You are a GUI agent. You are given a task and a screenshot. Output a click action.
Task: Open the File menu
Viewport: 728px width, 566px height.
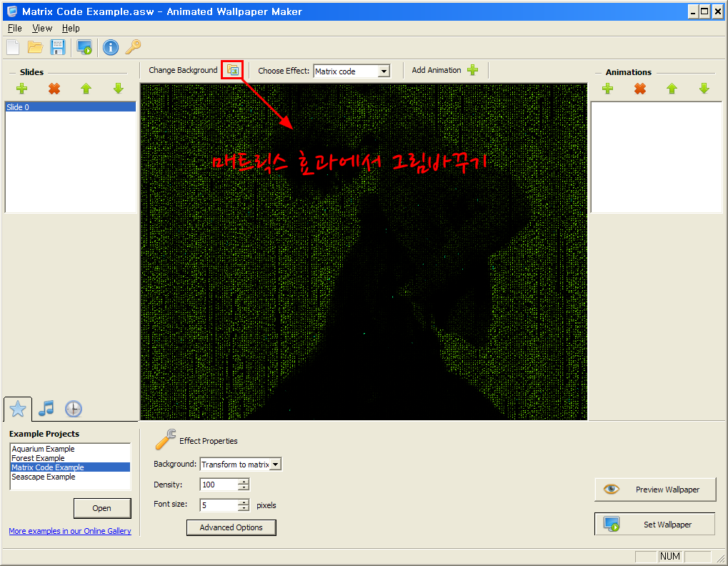[x=15, y=29]
